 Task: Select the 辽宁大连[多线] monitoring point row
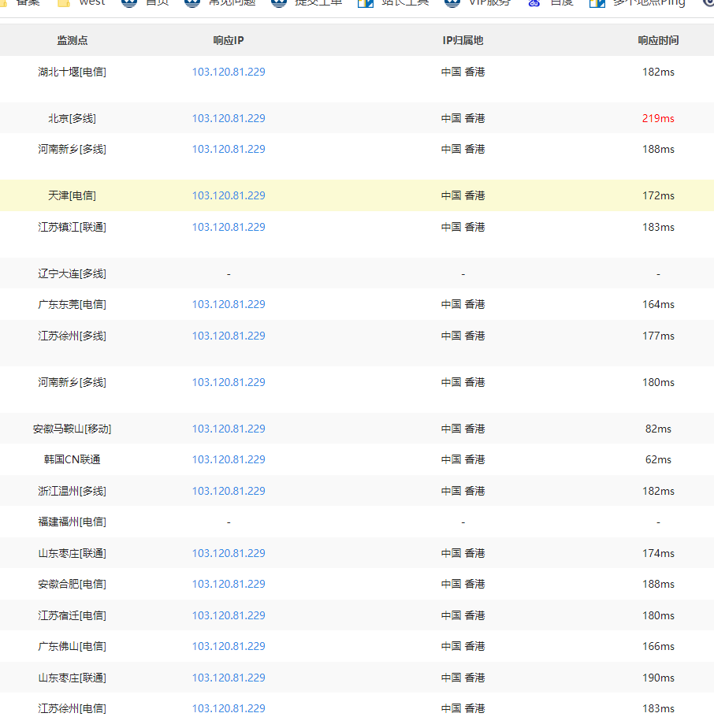72,273
